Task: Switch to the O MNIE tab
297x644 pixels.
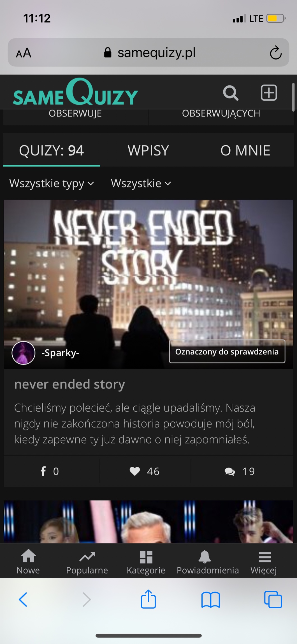Action: pos(245,150)
